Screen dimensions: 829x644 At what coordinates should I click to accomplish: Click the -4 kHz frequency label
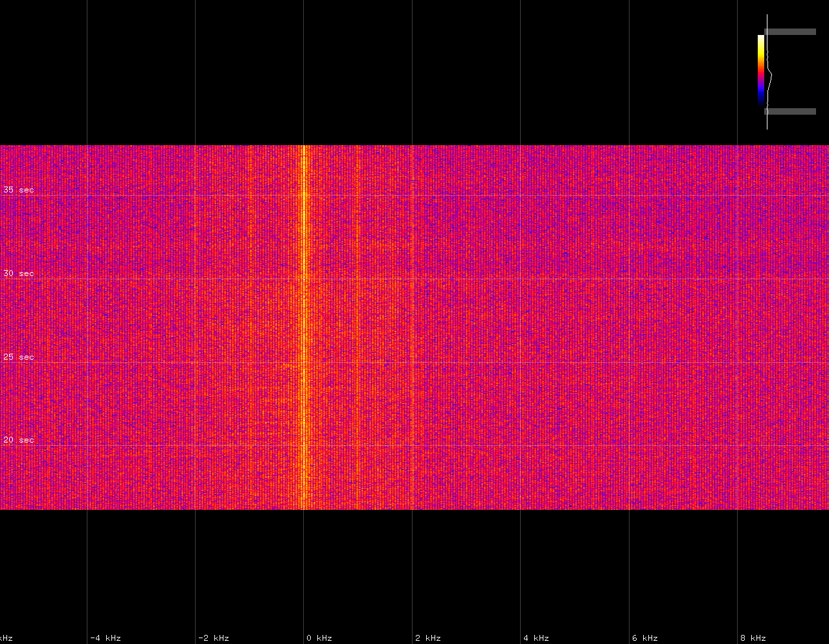coord(105,638)
